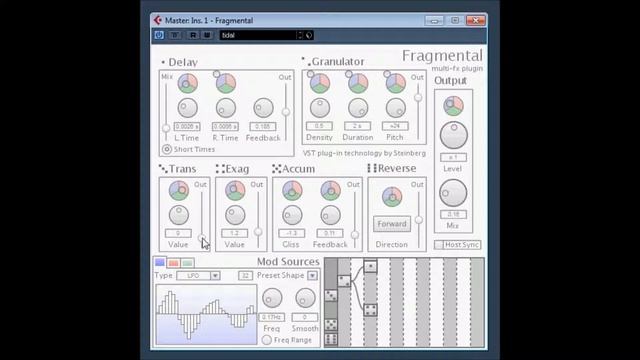Click the toolbar button left of R
Viewport: 640px width, 360px height.
pyautogui.click(x=174, y=35)
